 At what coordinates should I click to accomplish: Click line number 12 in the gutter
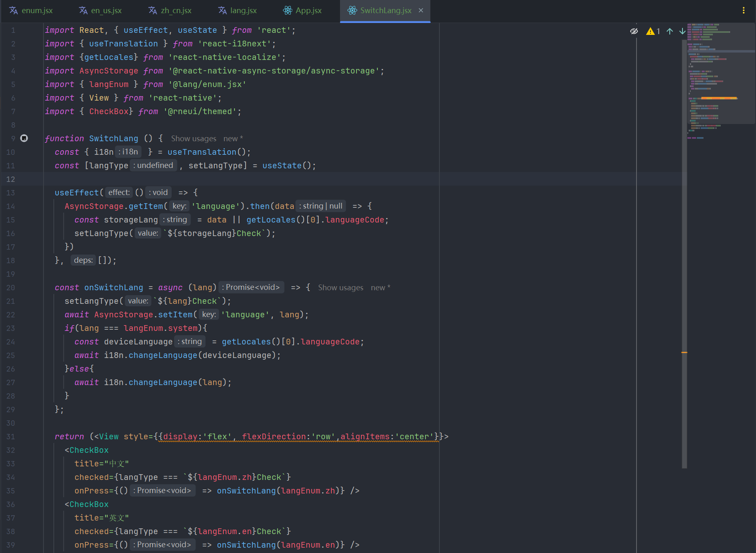pos(11,179)
